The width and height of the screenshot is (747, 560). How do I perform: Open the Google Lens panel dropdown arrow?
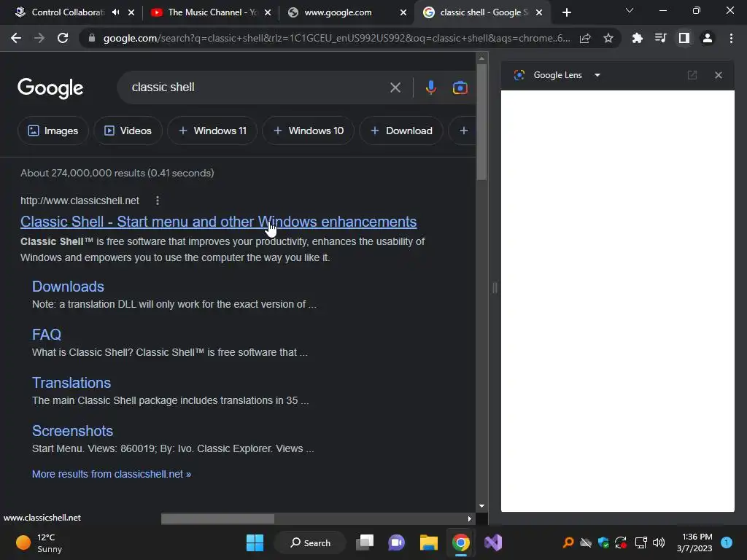[x=597, y=75]
